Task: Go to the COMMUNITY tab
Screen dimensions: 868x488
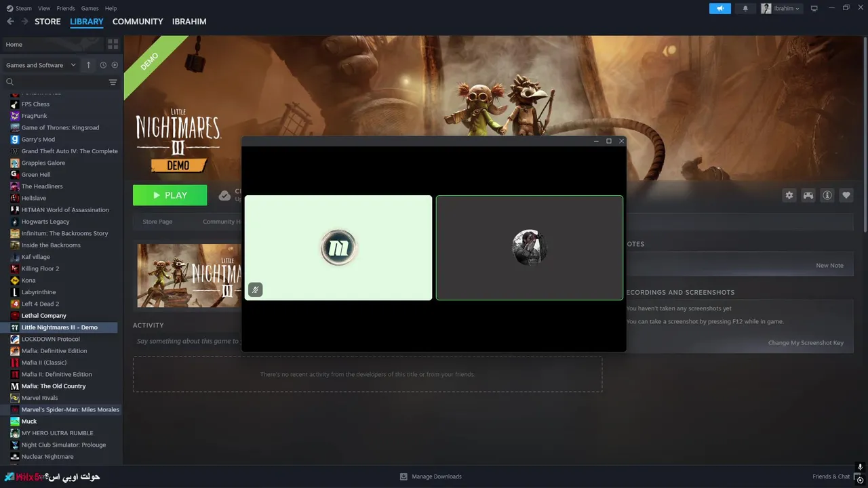Action: (x=138, y=22)
